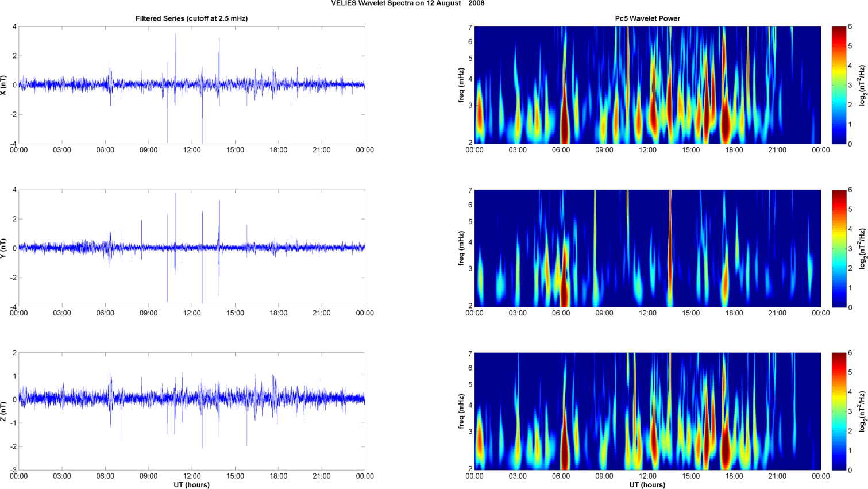Select the 'Filtered Series (cutoff at 2.5 mHz)' heading
The width and height of the screenshot is (868, 489).
pos(192,18)
